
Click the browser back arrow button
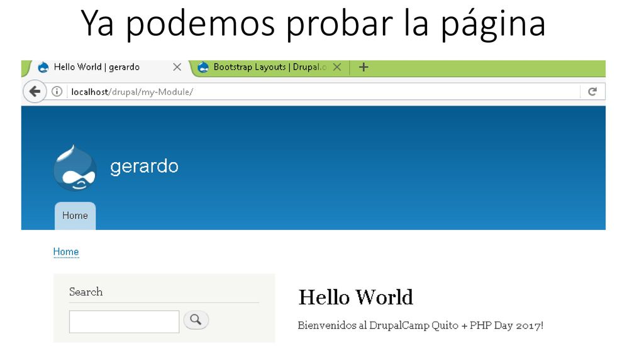(35, 91)
